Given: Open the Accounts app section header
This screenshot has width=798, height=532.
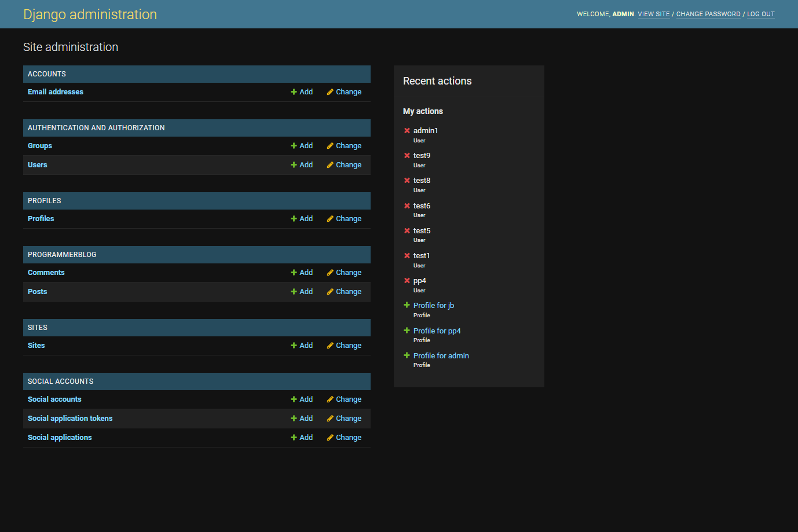Looking at the screenshot, I should coord(47,74).
